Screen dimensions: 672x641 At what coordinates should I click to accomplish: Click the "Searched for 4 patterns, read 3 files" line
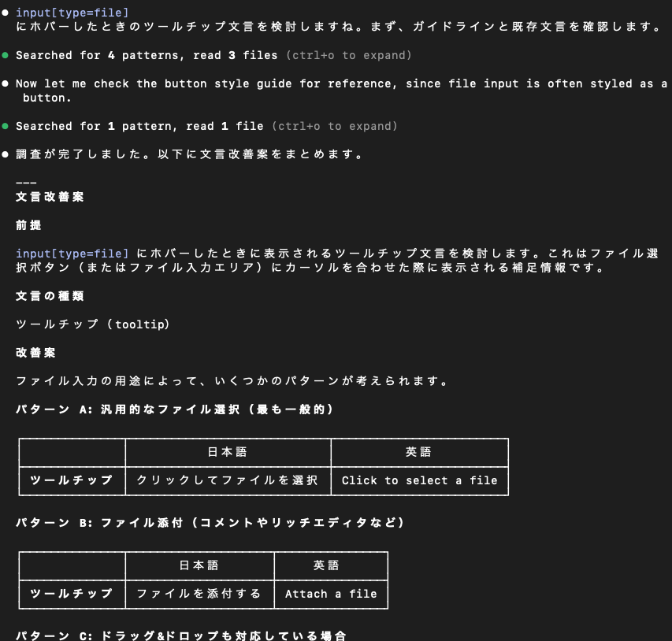[213, 55]
